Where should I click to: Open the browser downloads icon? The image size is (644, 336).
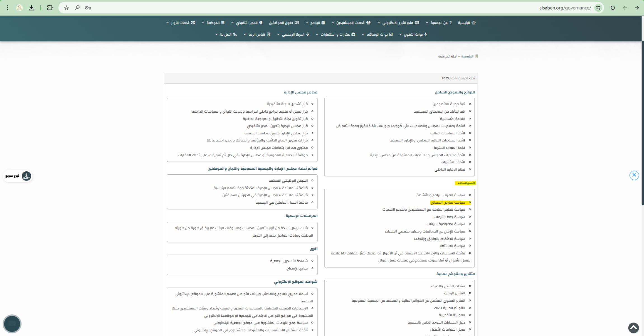pyautogui.click(x=32, y=8)
